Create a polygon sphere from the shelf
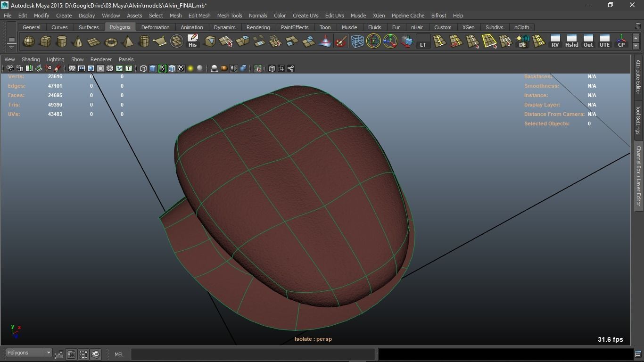The image size is (644, 362). pyautogui.click(x=29, y=41)
